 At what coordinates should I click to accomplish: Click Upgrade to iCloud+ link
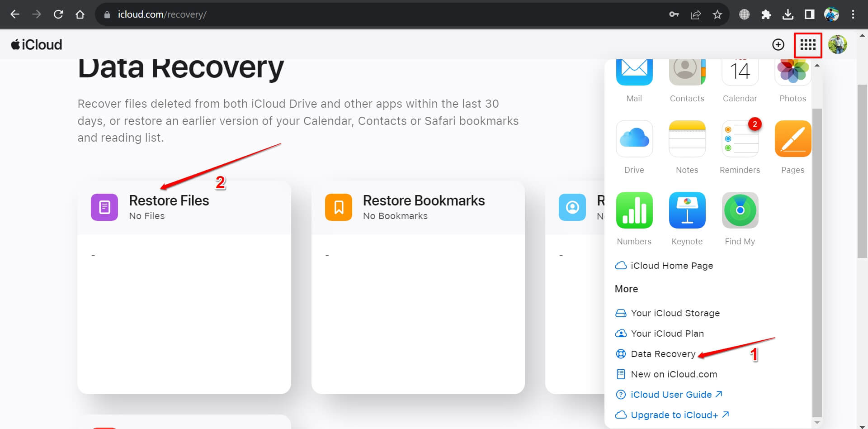(672, 415)
